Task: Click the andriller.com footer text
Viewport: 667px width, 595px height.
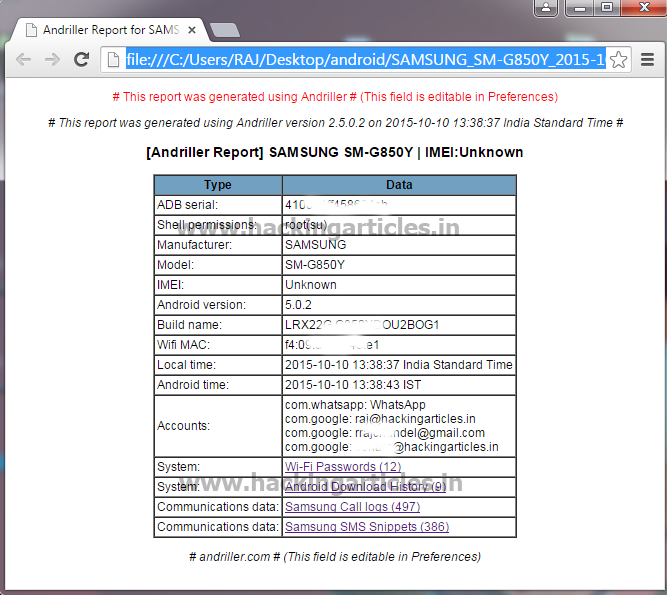Action: pos(335,557)
